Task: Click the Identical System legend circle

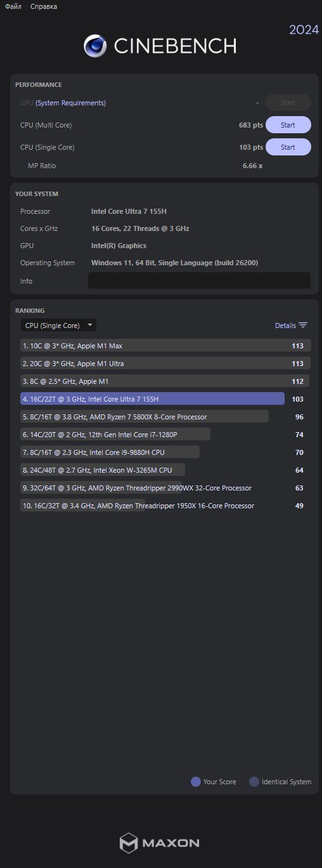Action: click(254, 782)
